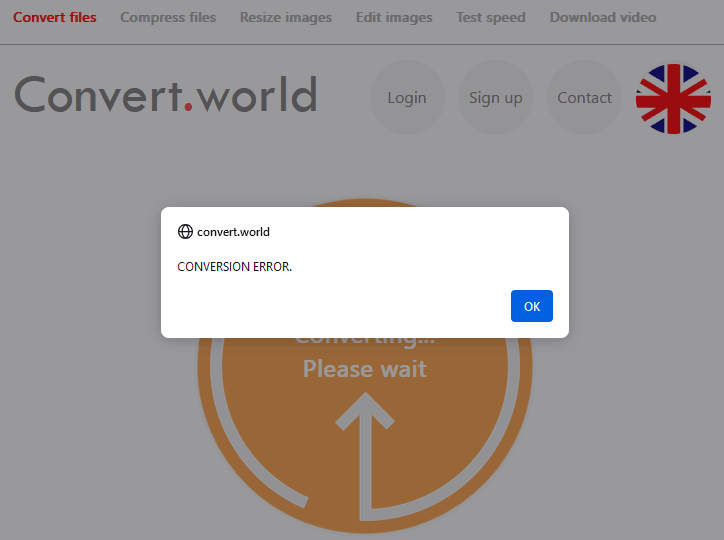724x540 pixels.
Task: Dismiss the conversion error with OK
Action: click(531, 306)
